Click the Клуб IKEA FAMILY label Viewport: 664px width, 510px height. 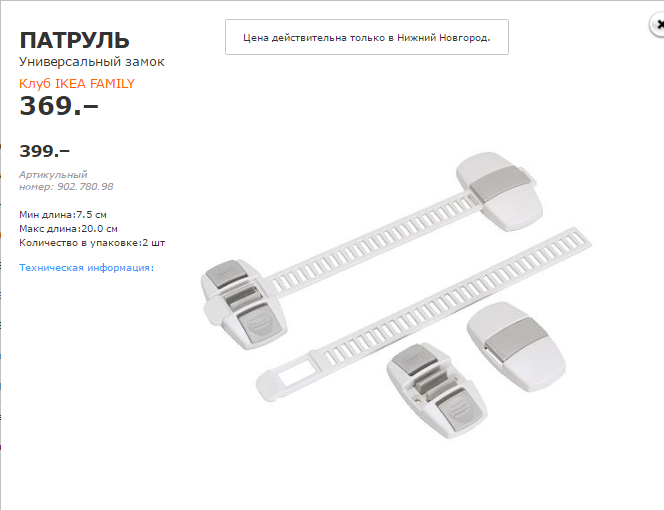(77, 83)
